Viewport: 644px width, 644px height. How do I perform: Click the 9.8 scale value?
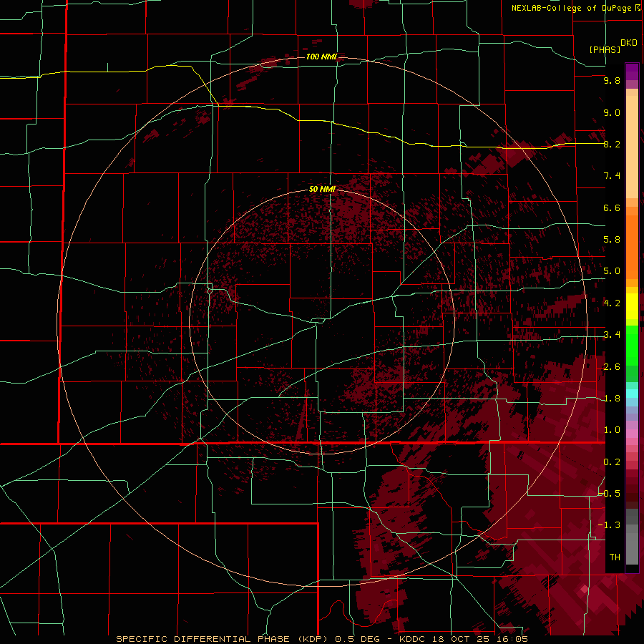612,80
